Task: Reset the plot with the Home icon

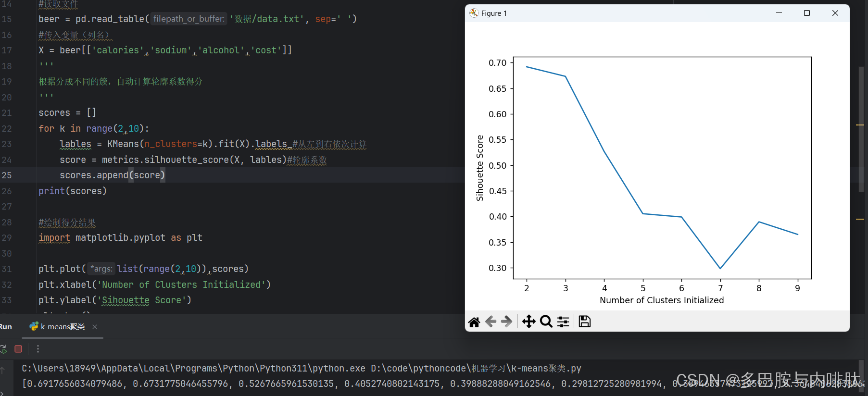Action: click(474, 322)
